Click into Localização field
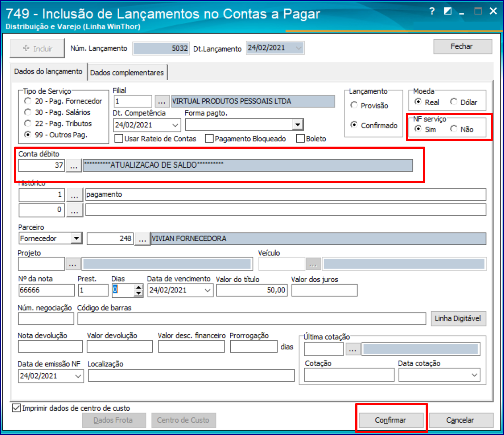Image resolution: width=504 pixels, height=435 pixels. pos(191,376)
